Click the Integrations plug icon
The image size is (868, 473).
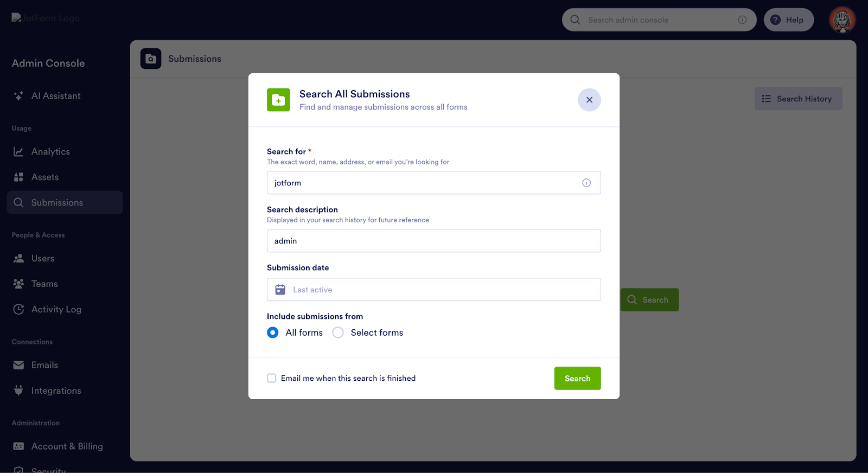tap(18, 391)
